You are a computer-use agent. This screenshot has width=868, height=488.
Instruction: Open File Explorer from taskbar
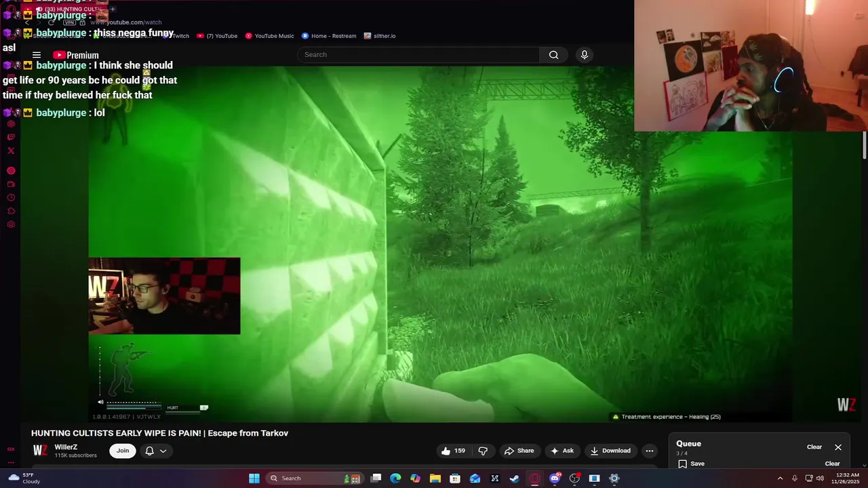coord(435,479)
